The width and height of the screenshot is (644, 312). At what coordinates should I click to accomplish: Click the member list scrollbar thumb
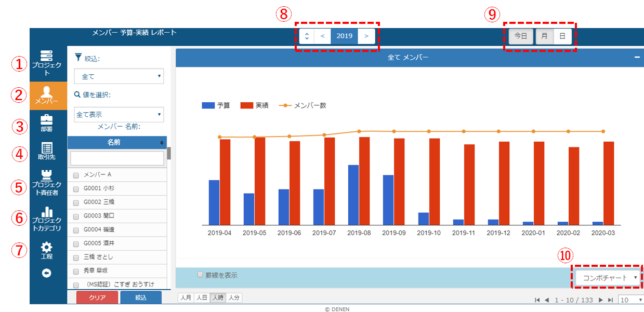coord(168,153)
